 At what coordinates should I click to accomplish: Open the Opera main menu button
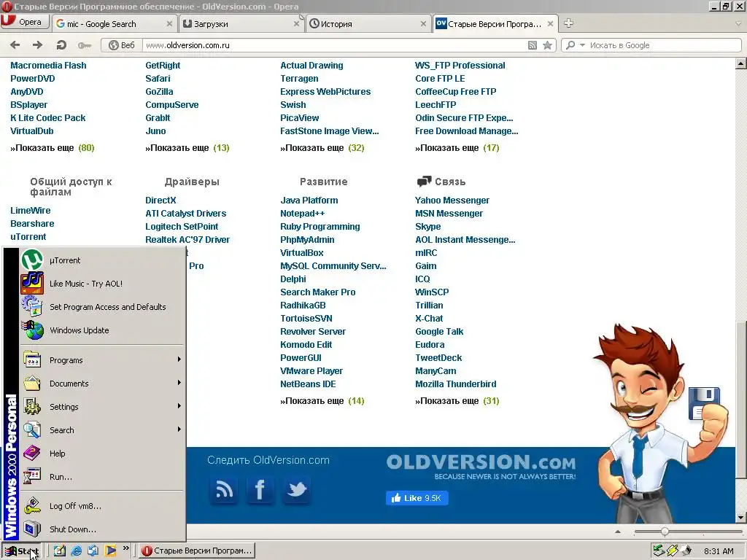pos(25,22)
